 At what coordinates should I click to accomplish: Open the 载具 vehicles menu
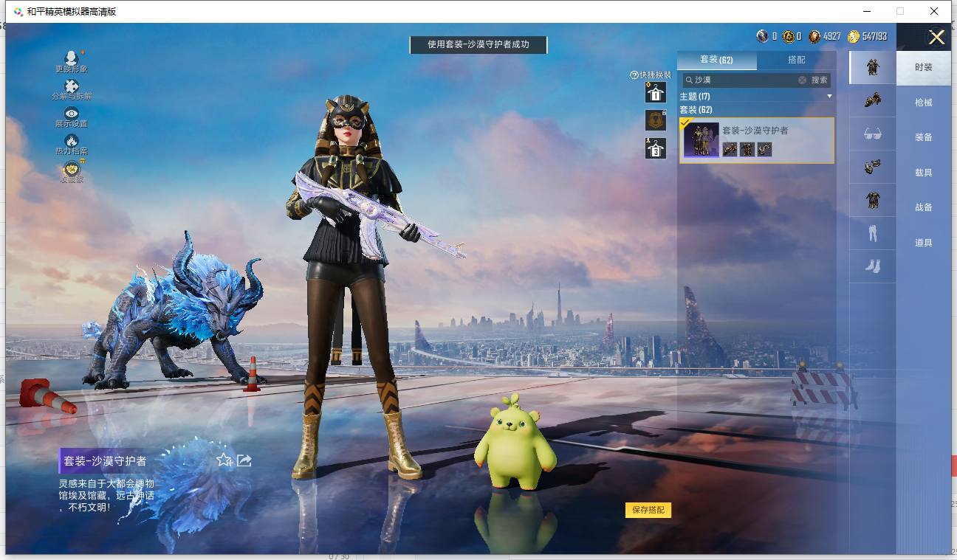coord(924,173)
